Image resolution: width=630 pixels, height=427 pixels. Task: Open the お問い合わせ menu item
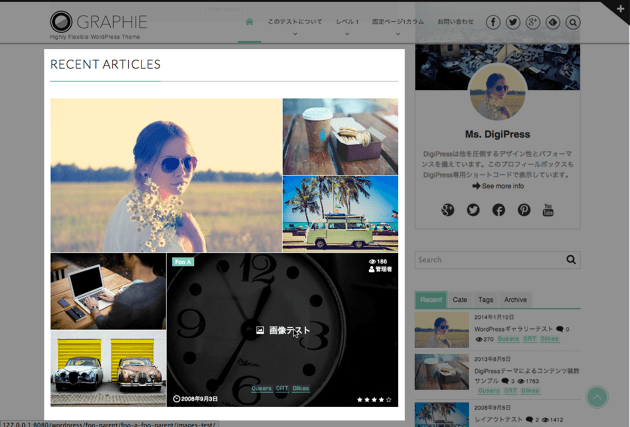pyautogui.click(x=455, y=22)
